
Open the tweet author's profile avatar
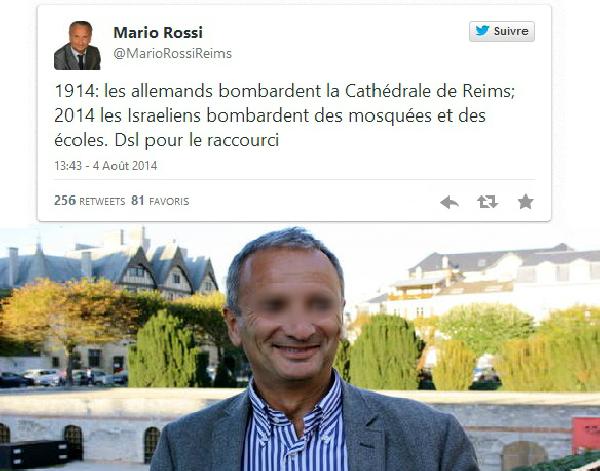point(77,46)
